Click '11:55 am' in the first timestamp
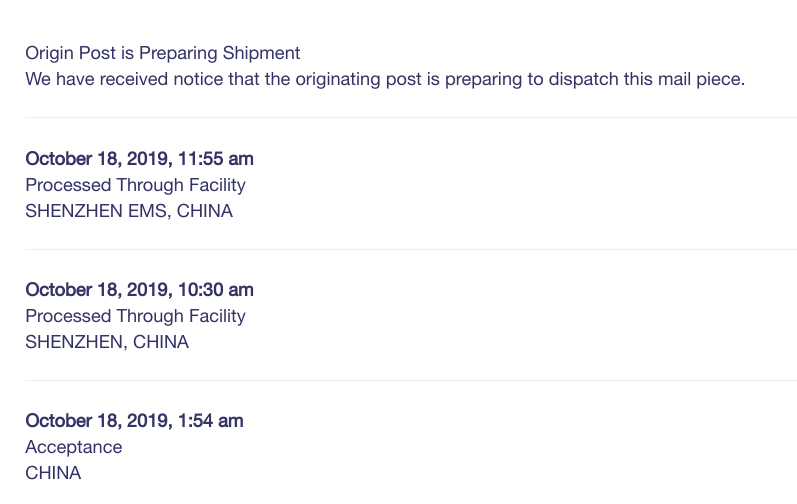 216,159
